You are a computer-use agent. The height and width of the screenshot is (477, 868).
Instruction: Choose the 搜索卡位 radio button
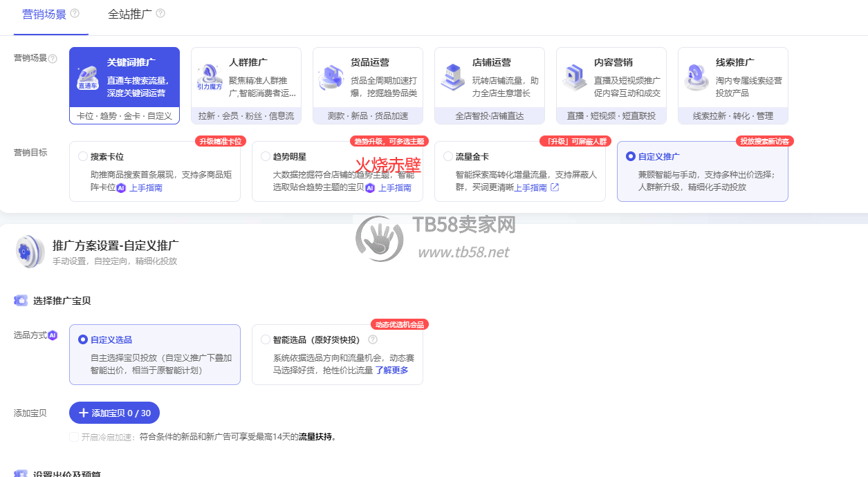coord(83,157)
